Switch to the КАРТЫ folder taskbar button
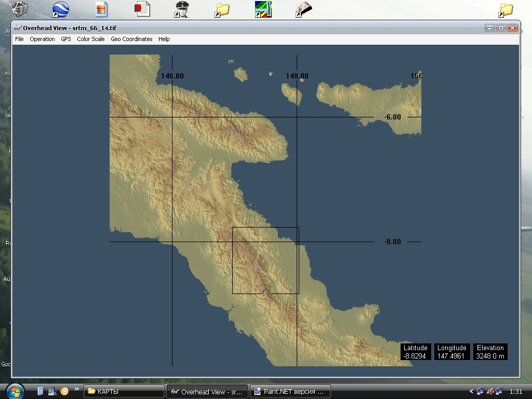This screenshot has width=532, height=399. pos(124,392)
